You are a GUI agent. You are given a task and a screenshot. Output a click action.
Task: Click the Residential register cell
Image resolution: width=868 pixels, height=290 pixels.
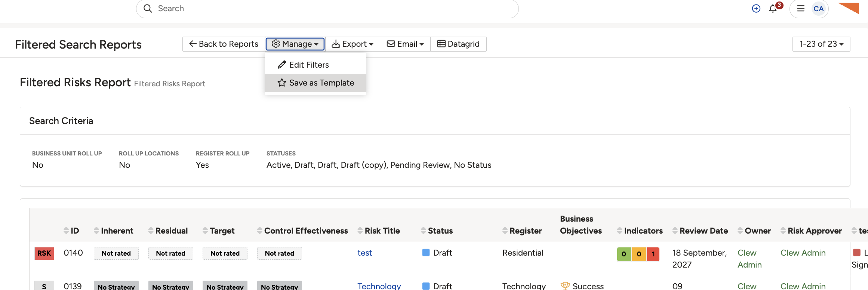coord(523,253)
